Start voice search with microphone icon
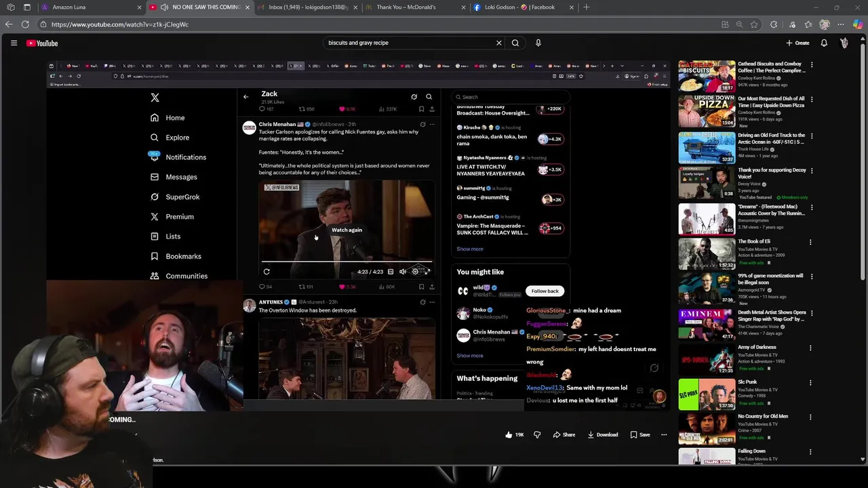 pos(538,43)
